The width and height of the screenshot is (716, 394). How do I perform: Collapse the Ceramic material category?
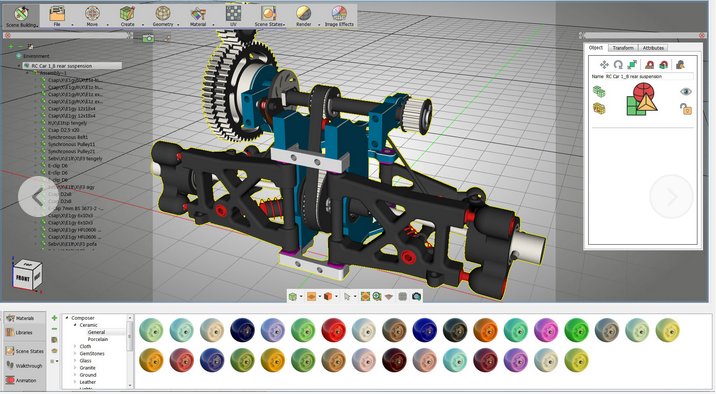coord(75,325)
